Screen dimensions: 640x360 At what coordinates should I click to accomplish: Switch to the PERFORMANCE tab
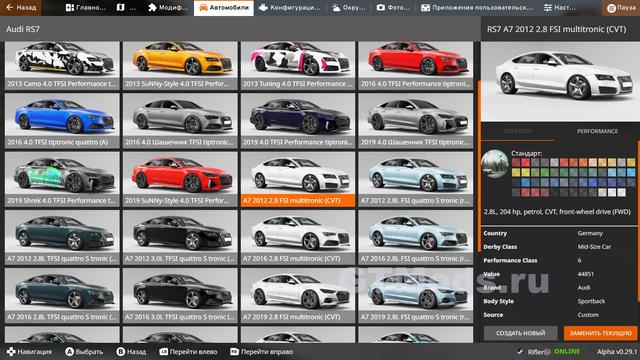tap(597, 131)
